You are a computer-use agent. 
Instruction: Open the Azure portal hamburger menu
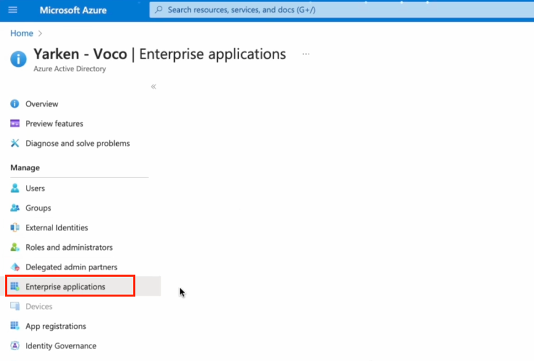(13, 10)
